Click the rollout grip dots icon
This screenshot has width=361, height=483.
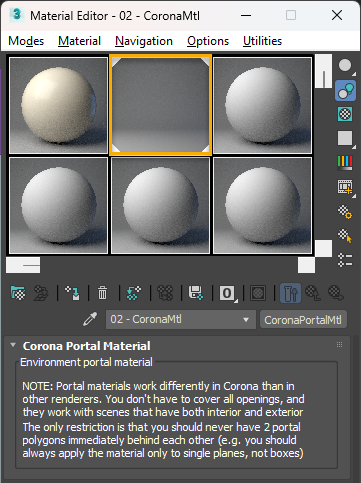[x=339, y=345]
